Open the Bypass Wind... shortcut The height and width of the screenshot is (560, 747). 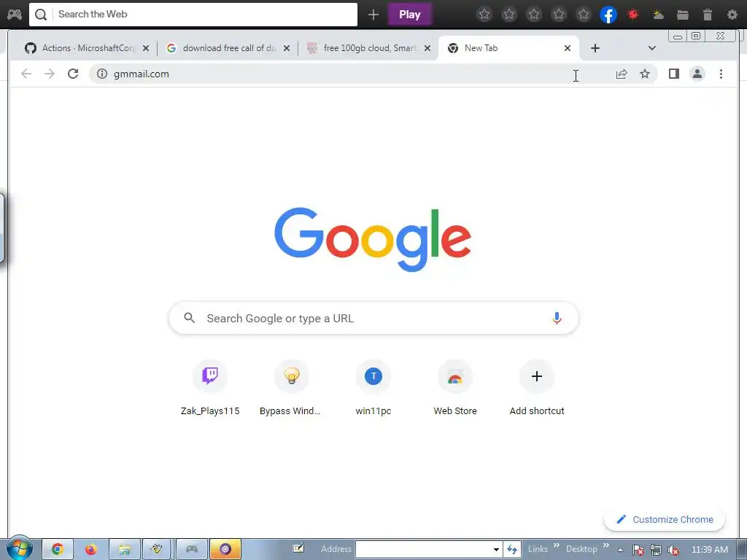tap(292, 388)
